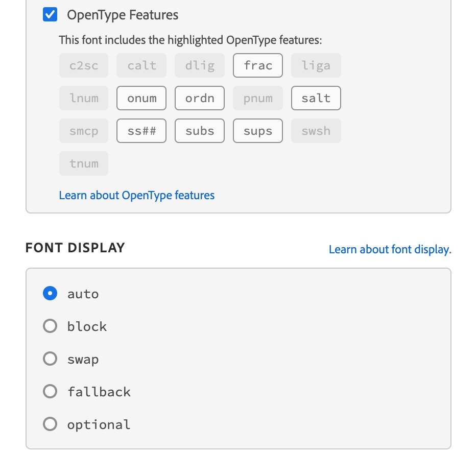The image size is (476, 476).
Task: Click the salt feature tag
Action: click(x=316, y=98)
